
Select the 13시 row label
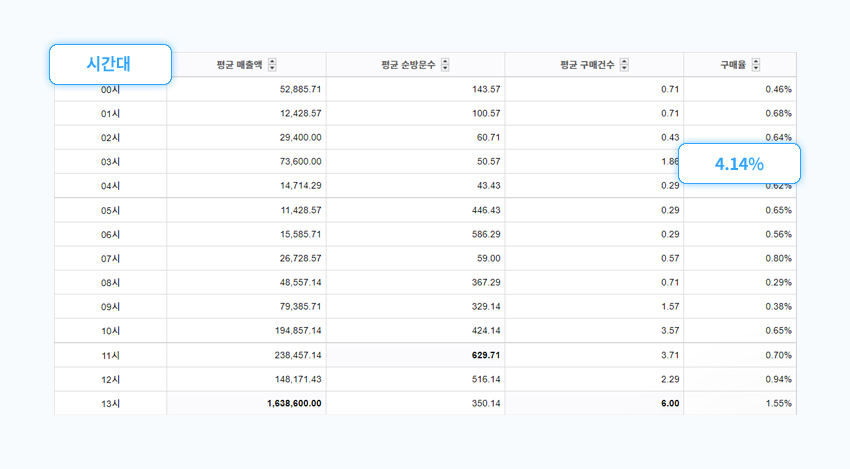click(111, 403)
